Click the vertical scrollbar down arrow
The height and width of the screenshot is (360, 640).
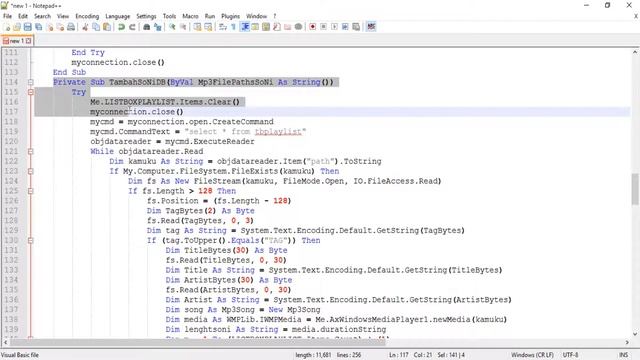coord(635,334)
